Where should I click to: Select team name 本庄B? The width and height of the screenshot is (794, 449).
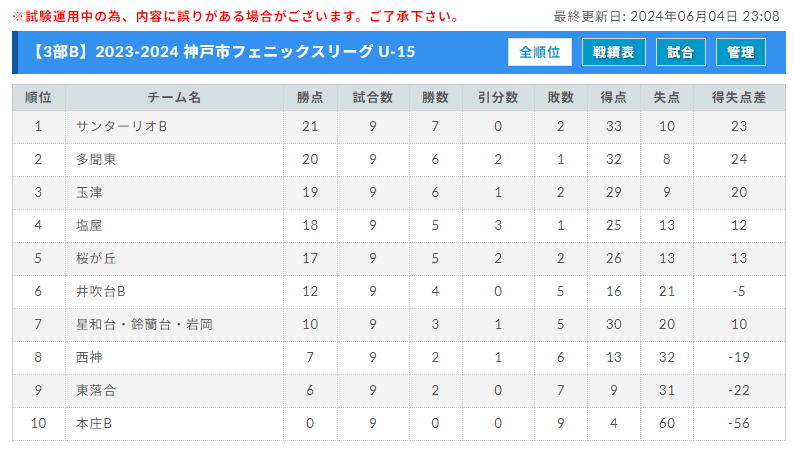94,423
